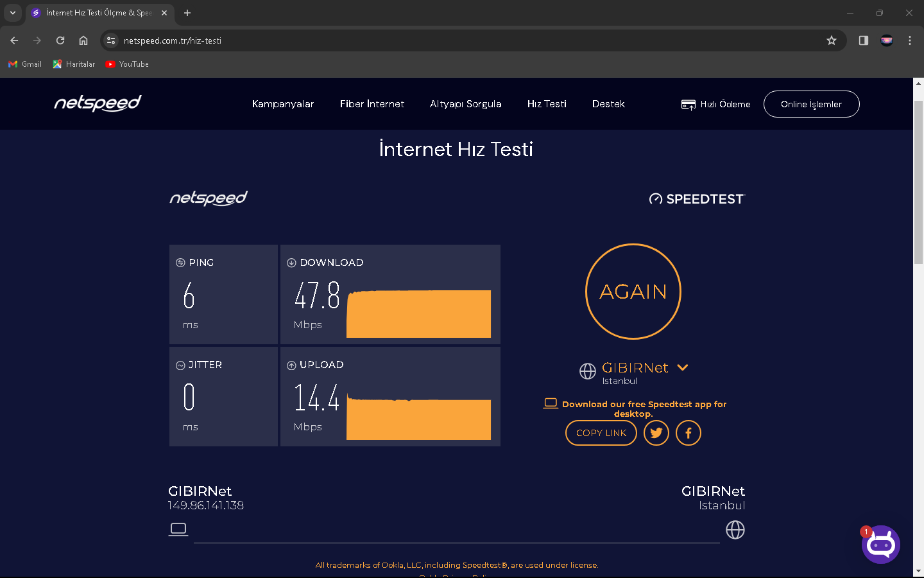Click the Hızlı Ödeme link
The image size is (924, 578).
716,104
